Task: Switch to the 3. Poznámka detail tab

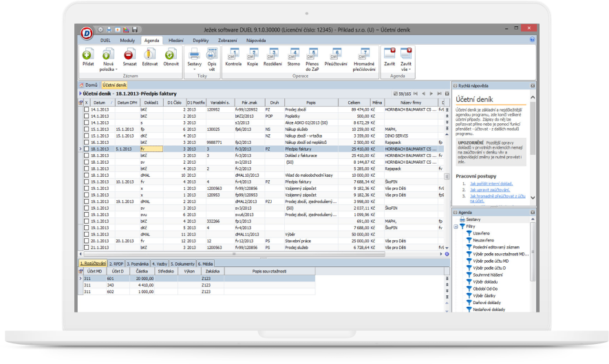Action: pos(138,264)
